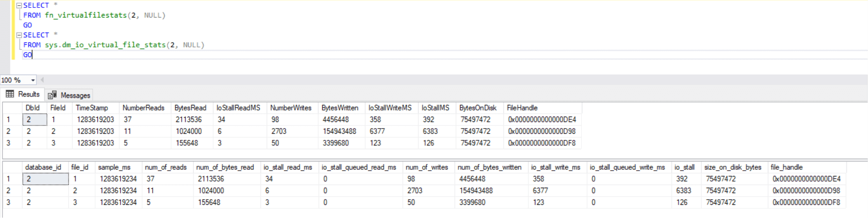Select row 2 header in the top grid
This screenshot has width=868, height=218.
click(x=9, y=131)
